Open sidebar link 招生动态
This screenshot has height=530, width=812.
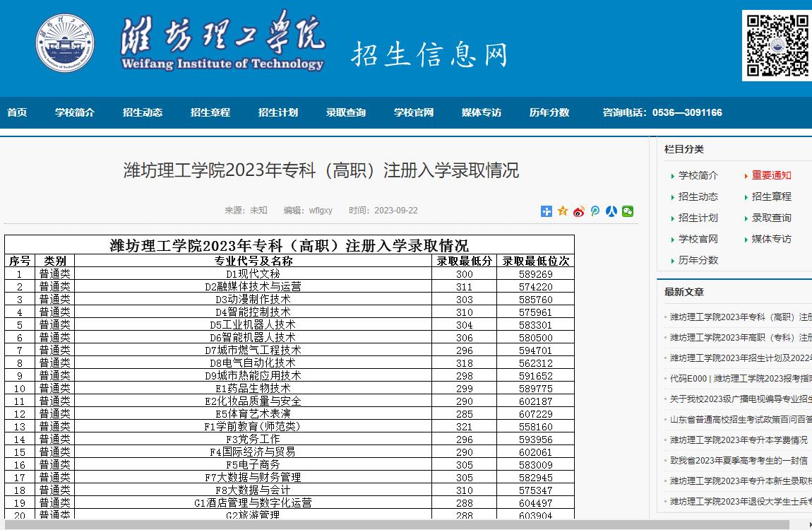[698, 197]
